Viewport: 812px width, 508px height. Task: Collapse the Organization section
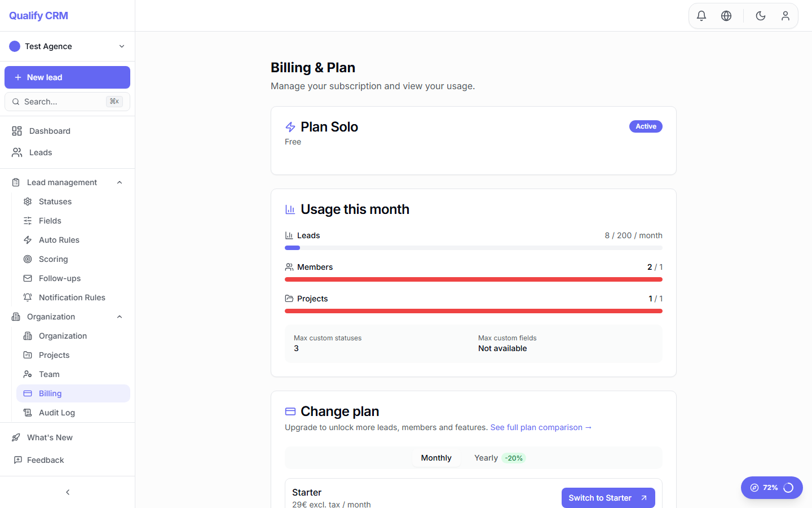point(119,317)
